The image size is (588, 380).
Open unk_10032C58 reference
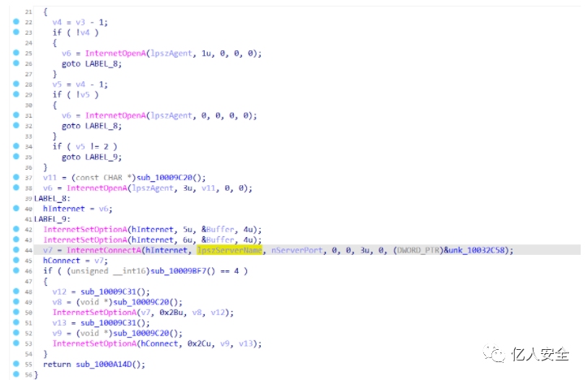475,250
